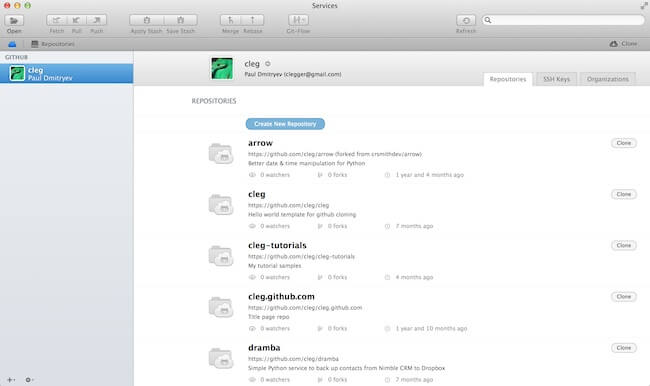Open the dramba GitHub URL
Image resolution: width=650 pixels, height=386 pixels.
[293, 359]
